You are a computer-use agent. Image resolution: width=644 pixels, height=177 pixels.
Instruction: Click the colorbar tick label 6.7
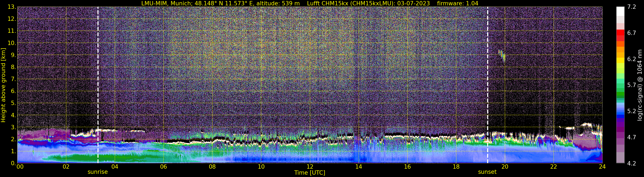(x=632, y=33)
